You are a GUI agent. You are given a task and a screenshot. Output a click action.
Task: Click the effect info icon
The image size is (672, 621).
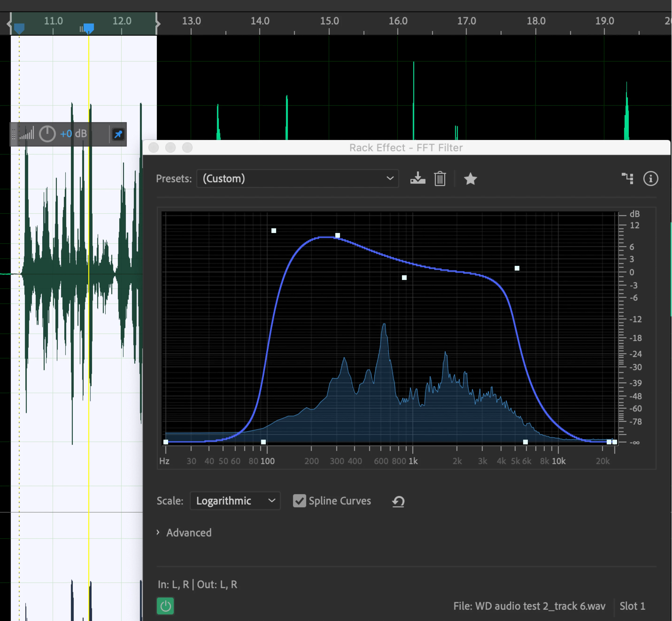pyautogui.click(x=650, y=179)
